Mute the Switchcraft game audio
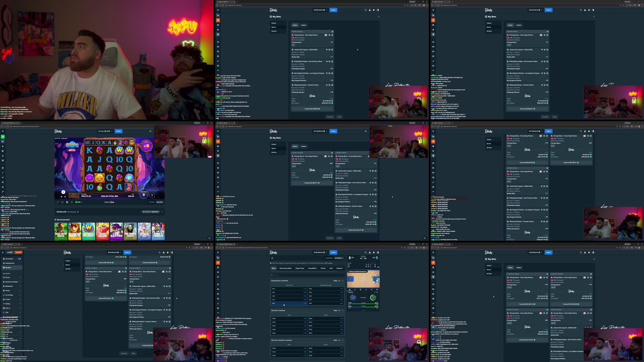The width and height of the screenshot is (644, 362). [65, 196]
